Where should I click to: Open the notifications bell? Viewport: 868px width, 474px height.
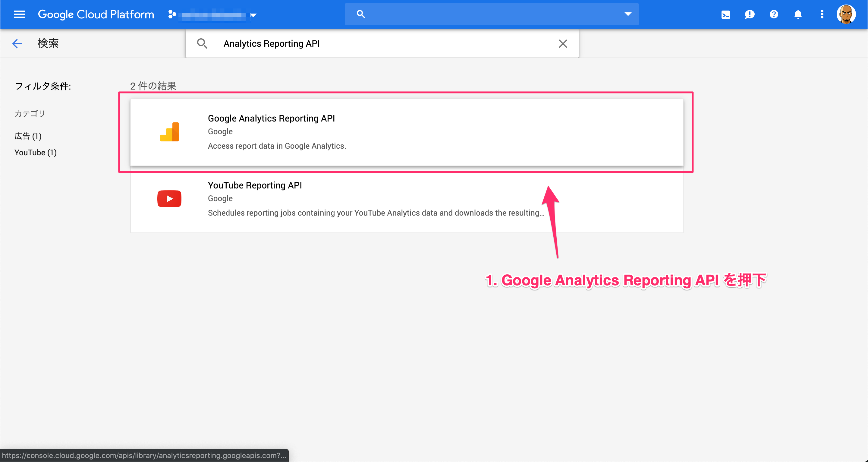coord(797,14)
